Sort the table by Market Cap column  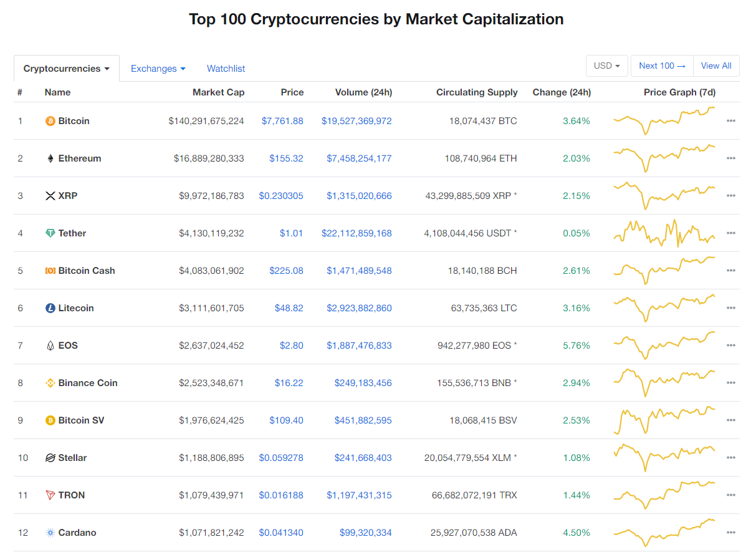[x=218, y=92]
